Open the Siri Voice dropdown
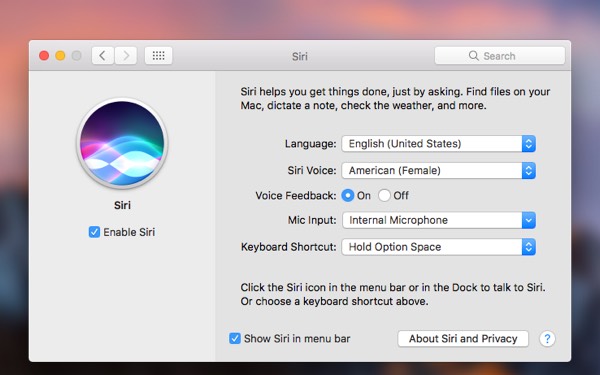 click(439, 171)
